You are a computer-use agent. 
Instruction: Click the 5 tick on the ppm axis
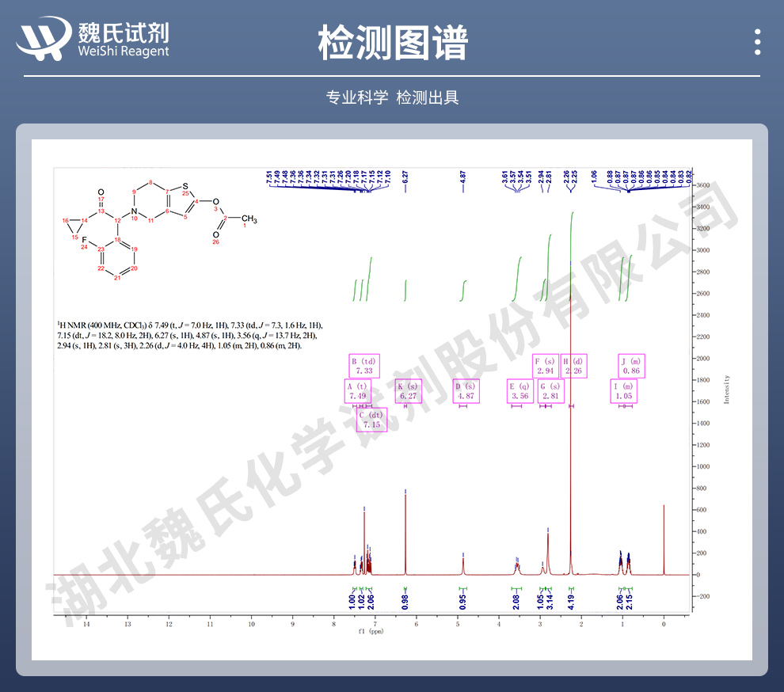pyautogui.click(x=458, y=624)
